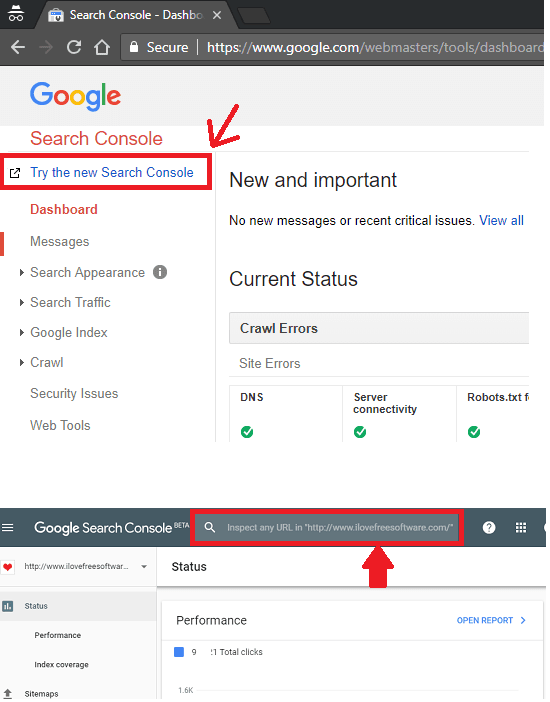Click the info icon next to Search Appearance
Viewport: 550px width, 702px height.
160,272
